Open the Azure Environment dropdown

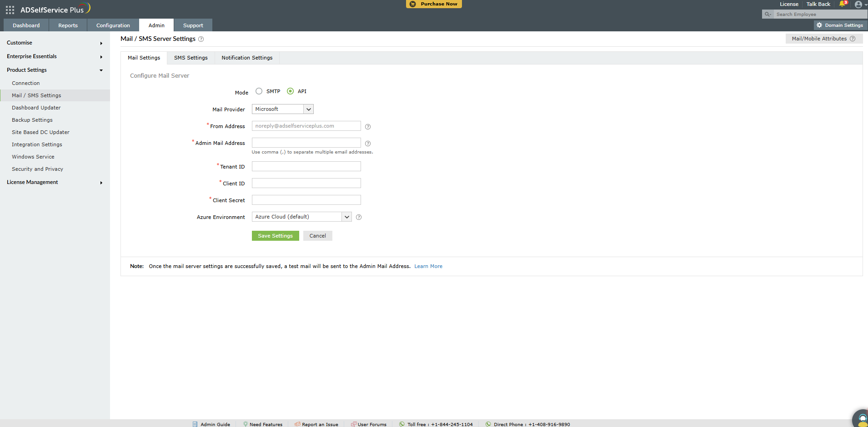347,217
